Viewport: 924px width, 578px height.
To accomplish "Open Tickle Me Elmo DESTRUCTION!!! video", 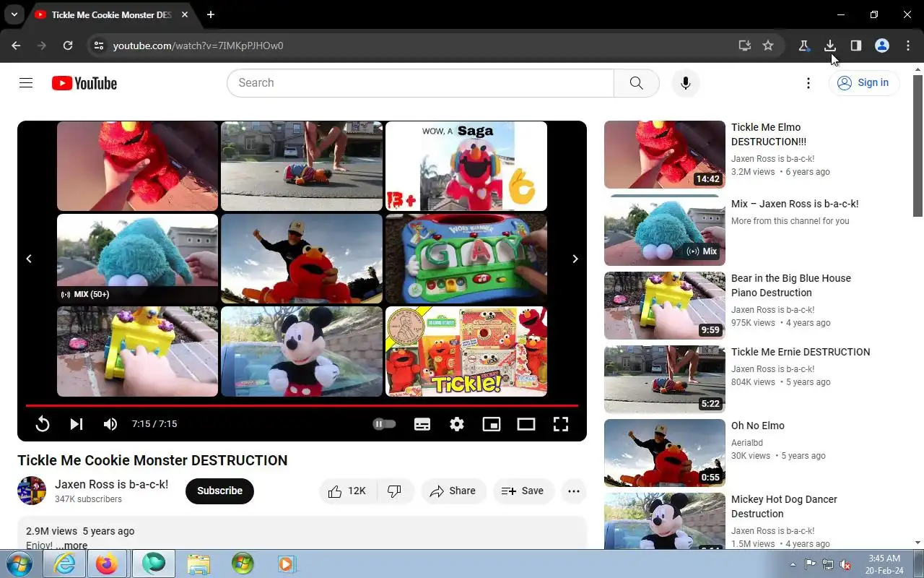I will point(769,134).
